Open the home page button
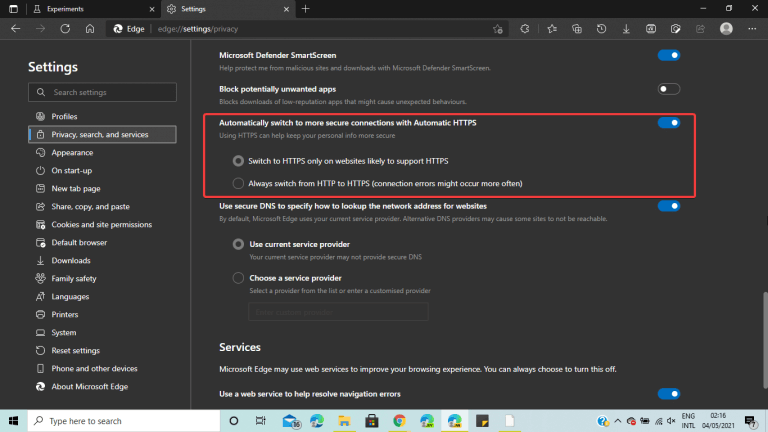 [x=90, y=29]
